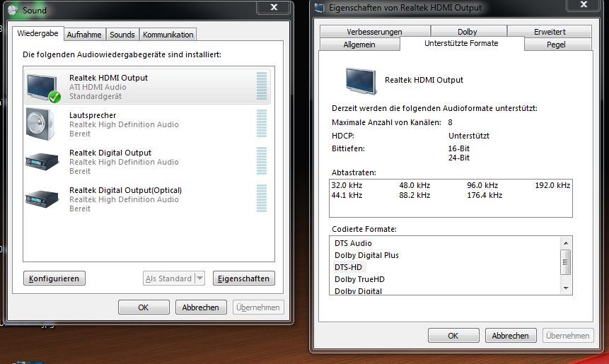Select the 96.0 kHz sample rate

coord(482,185)
